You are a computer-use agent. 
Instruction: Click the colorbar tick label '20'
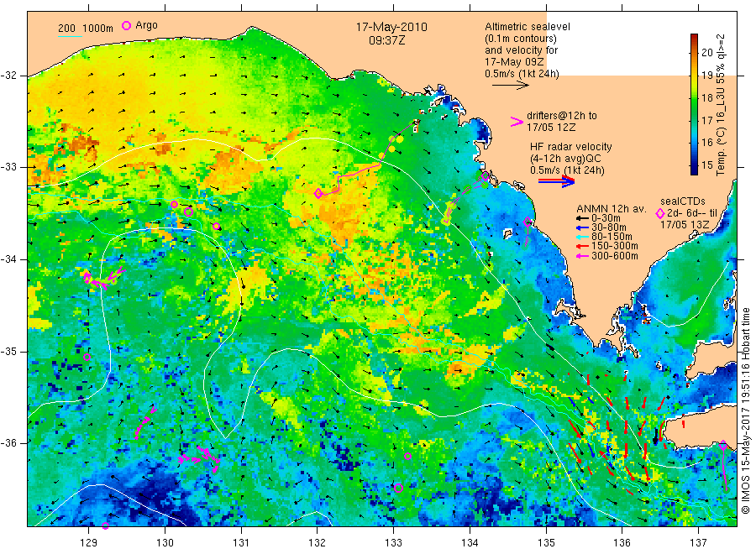pos(706,53)
